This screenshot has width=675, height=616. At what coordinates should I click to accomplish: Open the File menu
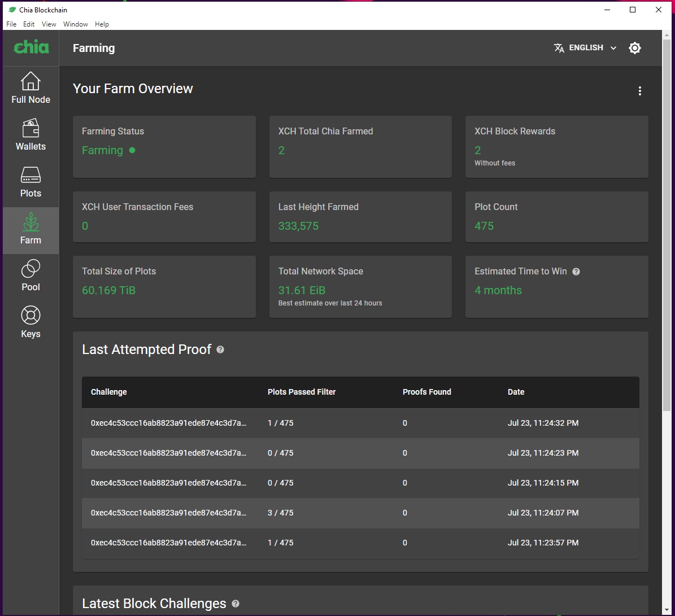[x=11, y=24]
